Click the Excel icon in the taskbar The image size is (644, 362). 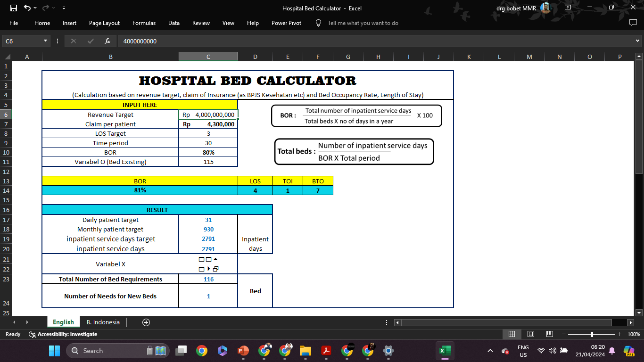(444, 351)
